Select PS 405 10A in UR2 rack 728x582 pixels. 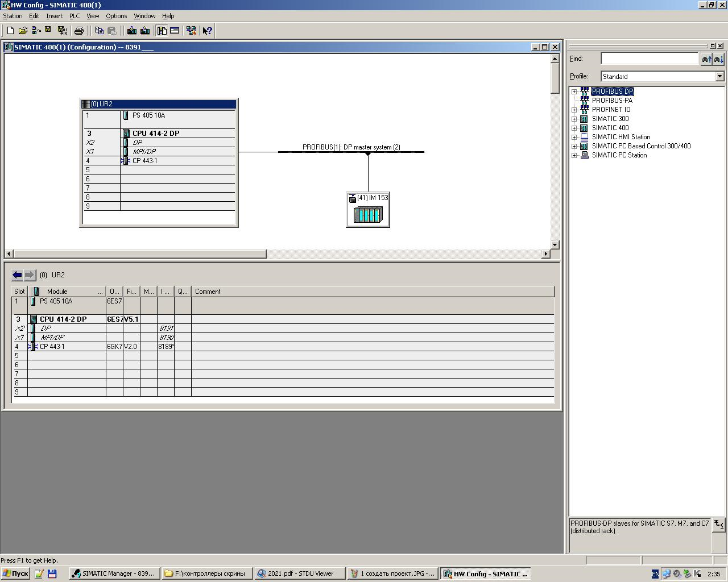148,115
